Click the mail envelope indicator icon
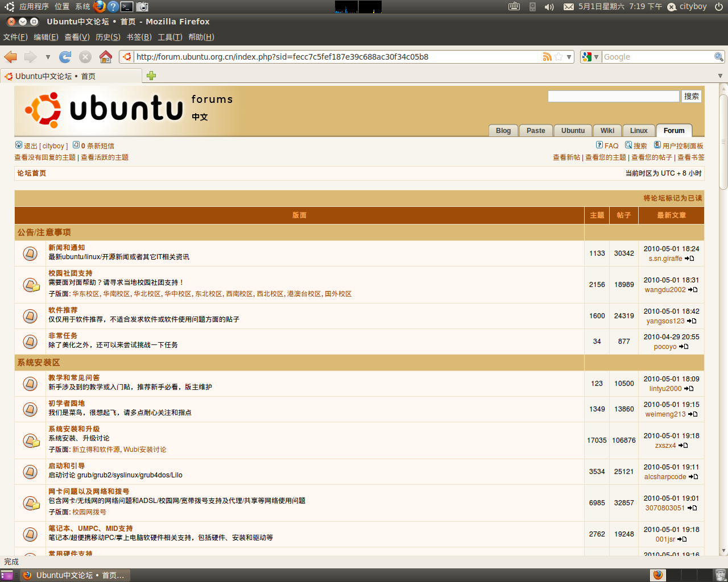728x582 pixels. (x=569, y=7)
